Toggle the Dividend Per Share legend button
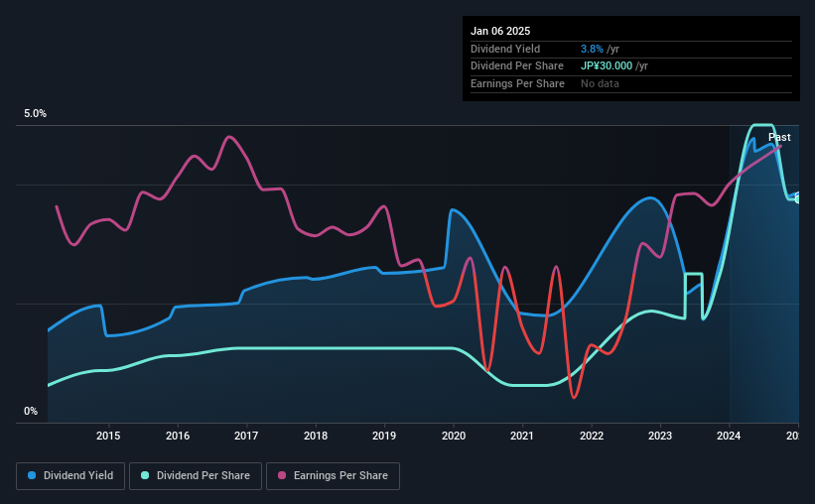 click(196, 476)
